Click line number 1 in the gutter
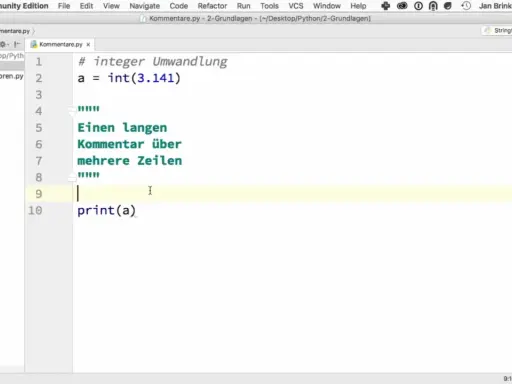The height and width of the screenshot is (384, 512). click(39, 62)
